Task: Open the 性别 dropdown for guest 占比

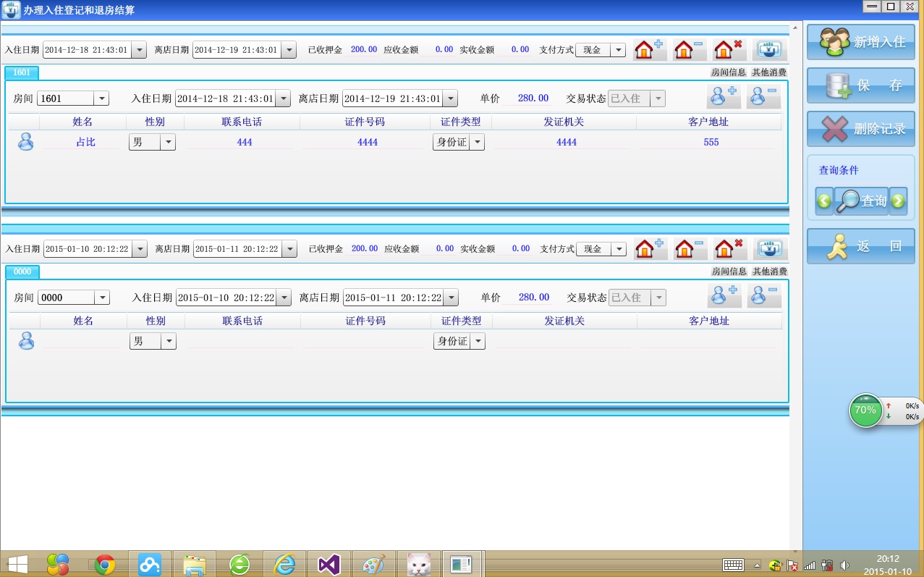Action: click(x=168, y=142)
